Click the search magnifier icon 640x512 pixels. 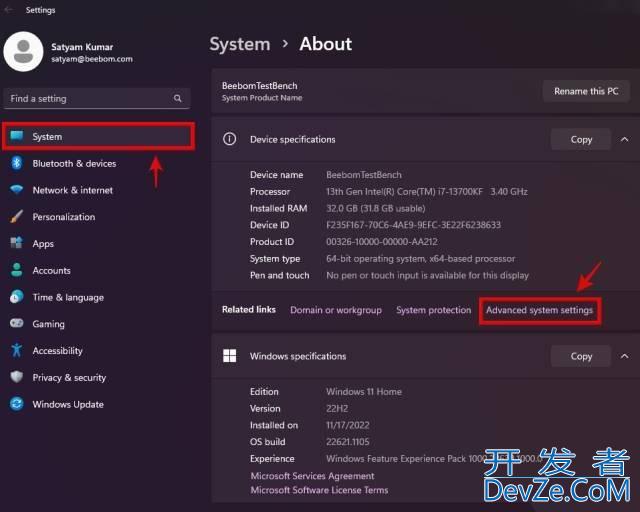(178, 98)
